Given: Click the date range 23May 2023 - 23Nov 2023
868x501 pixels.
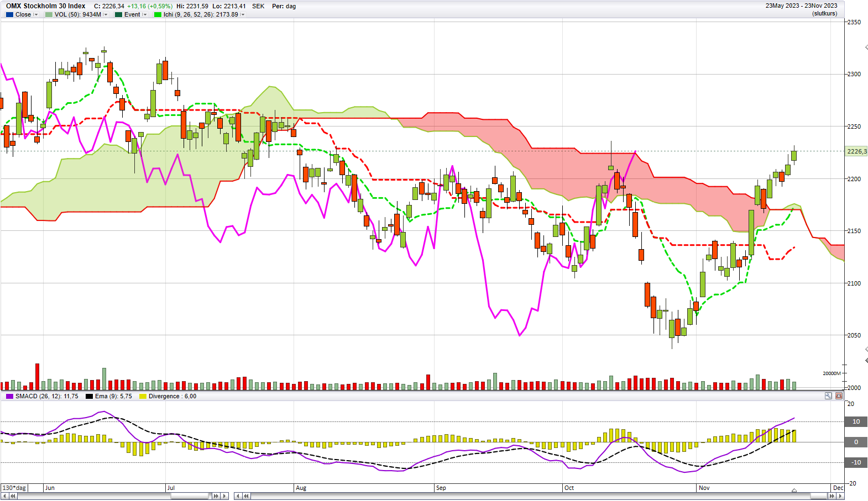Looking at the screenshot, I should [801, 6].
